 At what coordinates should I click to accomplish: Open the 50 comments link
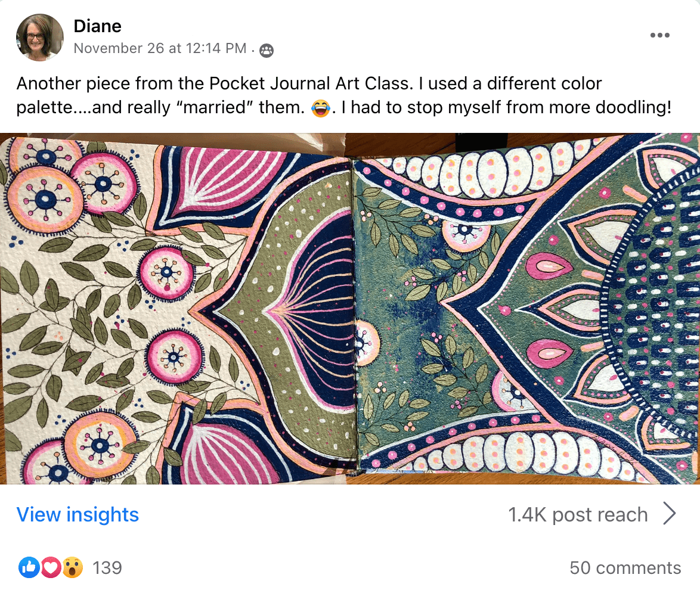(x=625, y=567)
